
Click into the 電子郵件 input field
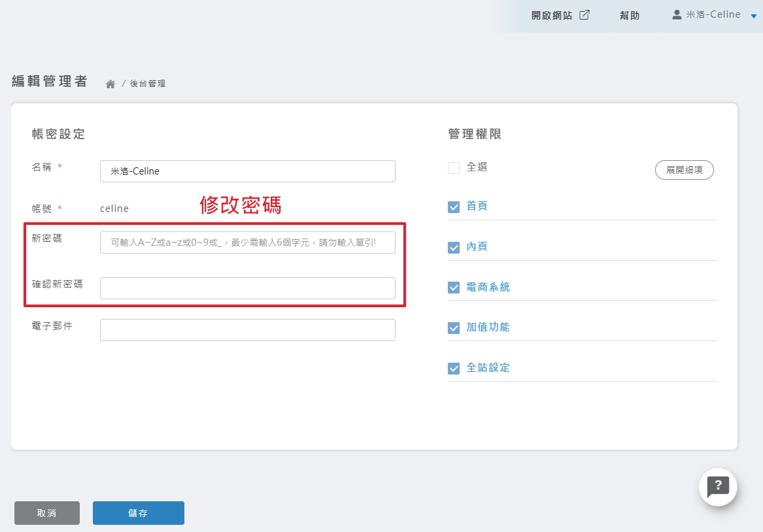(247, 330)
